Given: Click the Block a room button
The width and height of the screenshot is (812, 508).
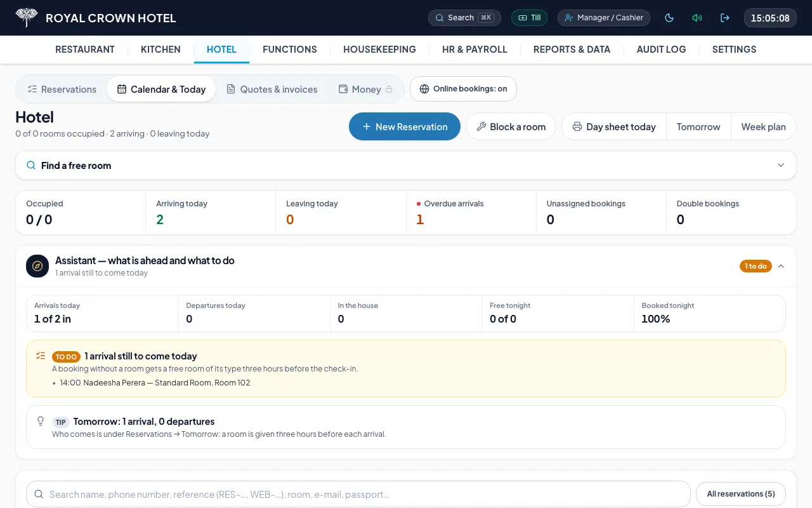Looking at the screenshot, I should click(511, 127).
